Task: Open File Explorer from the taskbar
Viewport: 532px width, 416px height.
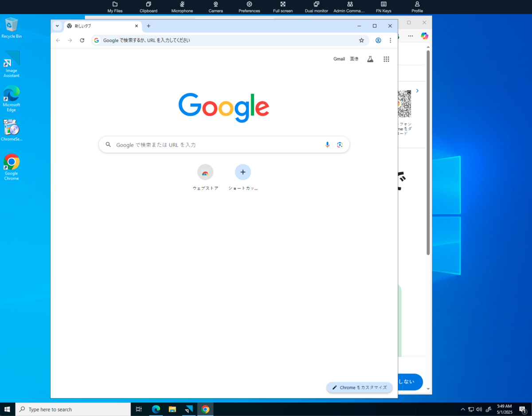Action: pyautogui.click(x=172, y=409)
